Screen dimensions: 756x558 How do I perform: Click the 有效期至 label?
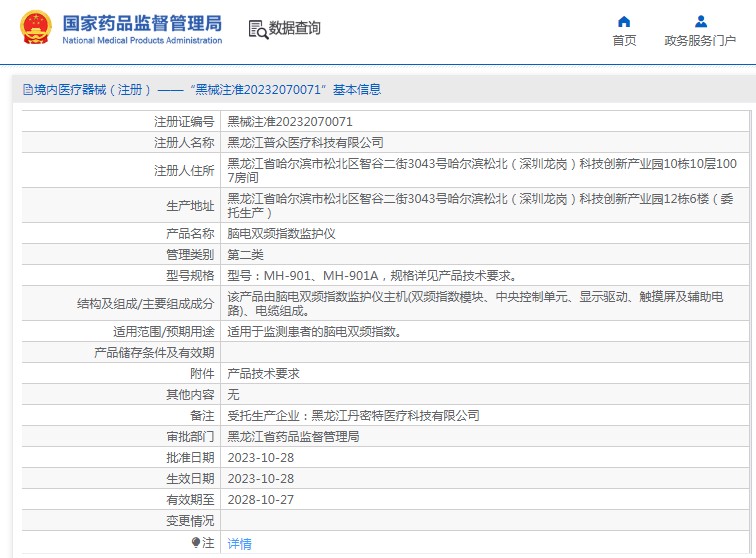tap(190, 500)
